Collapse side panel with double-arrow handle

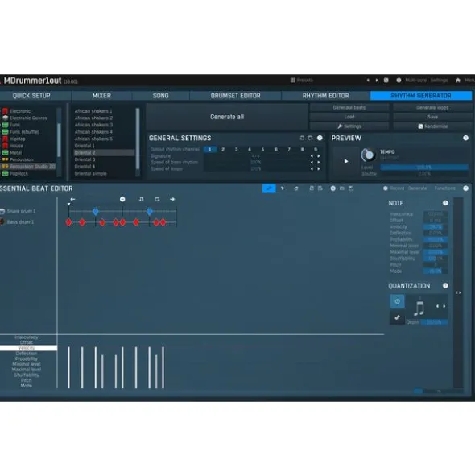tap(458, 292)
